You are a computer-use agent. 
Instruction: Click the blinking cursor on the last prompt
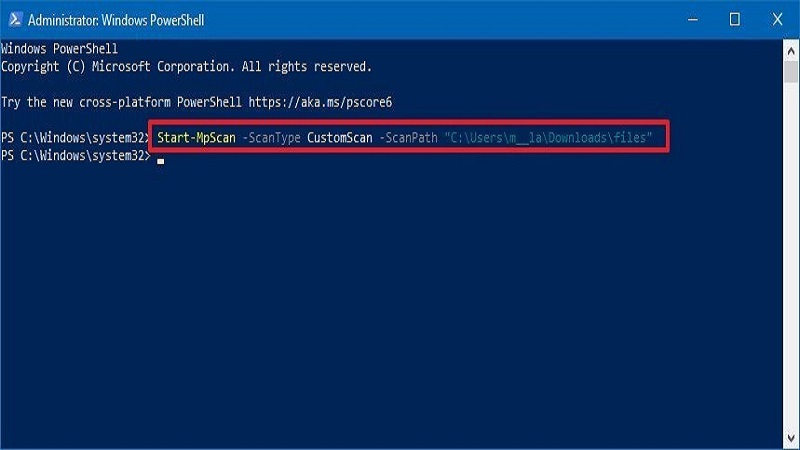click(x=160, y=159)
